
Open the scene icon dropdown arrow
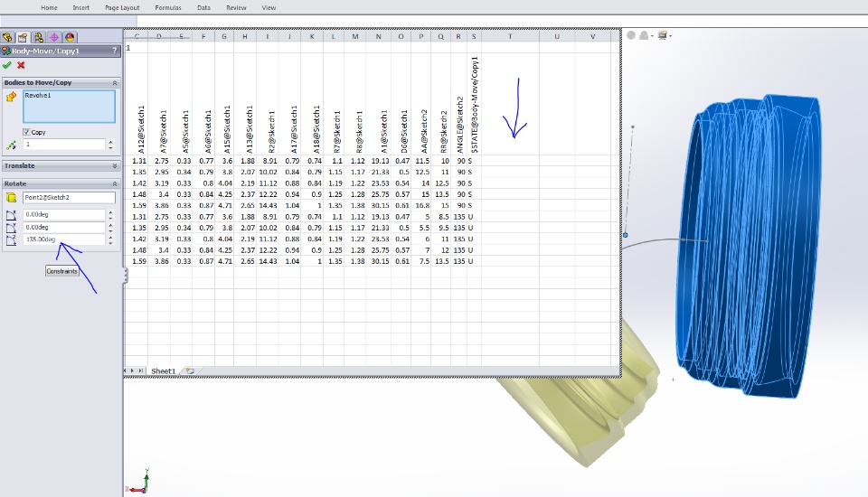click(x=652, y=36)
